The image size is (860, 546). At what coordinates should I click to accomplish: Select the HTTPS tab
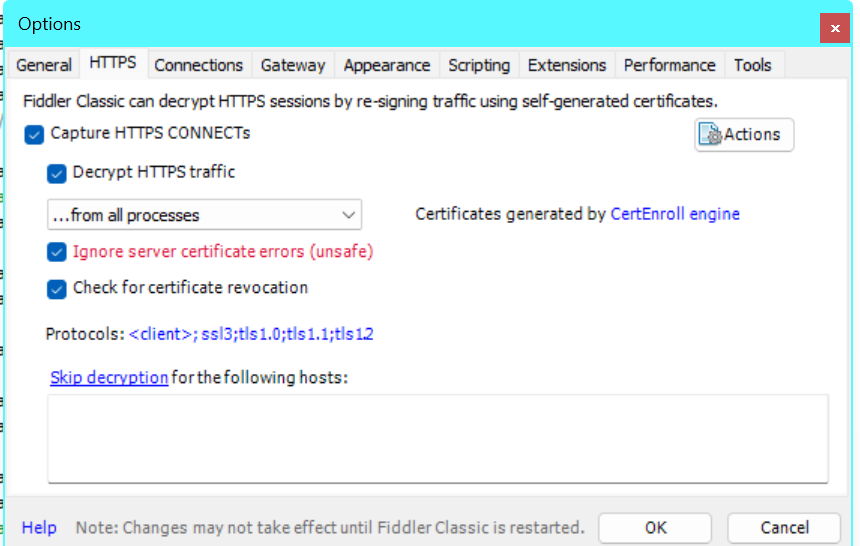click(113, 63)
